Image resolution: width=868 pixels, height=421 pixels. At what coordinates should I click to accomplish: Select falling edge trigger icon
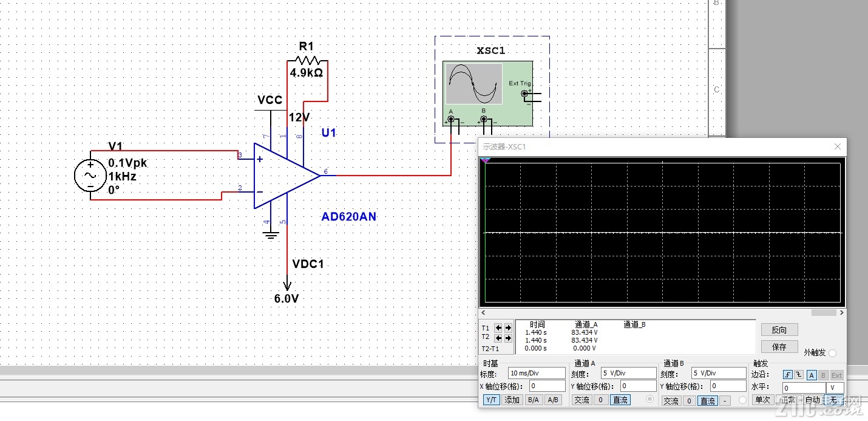pyautogui.click(x=799, y=375)
